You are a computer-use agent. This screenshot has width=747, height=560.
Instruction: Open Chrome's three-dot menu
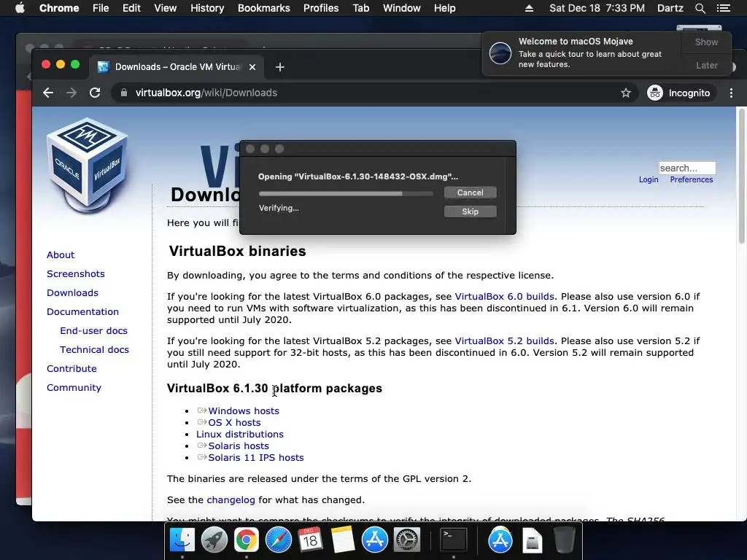[x=731, y=93]
